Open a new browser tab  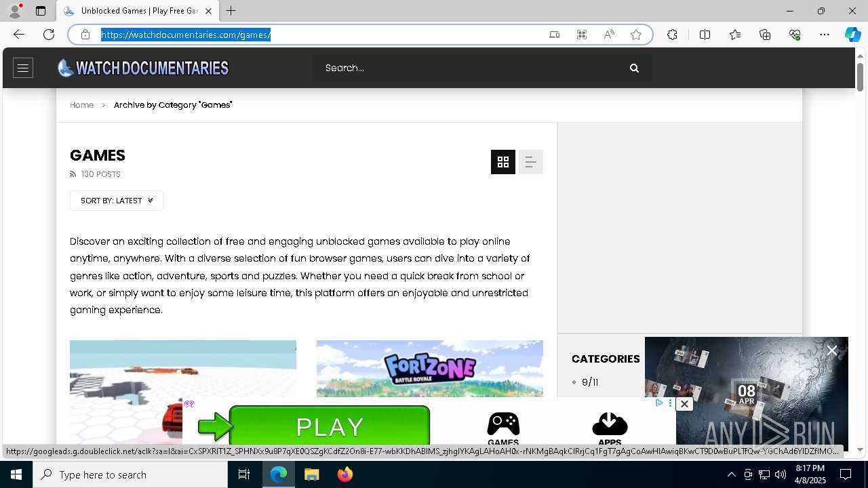click(x=231, y=11)
